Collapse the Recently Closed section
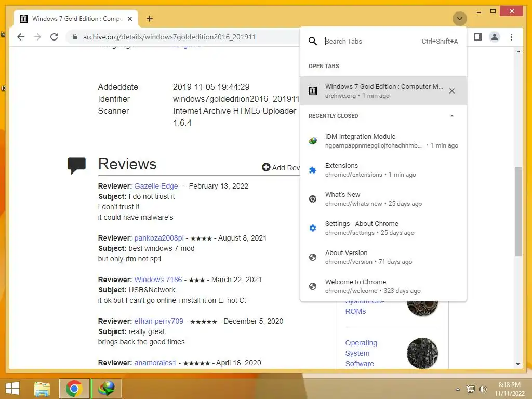Viewport: 532px width, 399px height. pyautogui.click(x=452, y=116)
